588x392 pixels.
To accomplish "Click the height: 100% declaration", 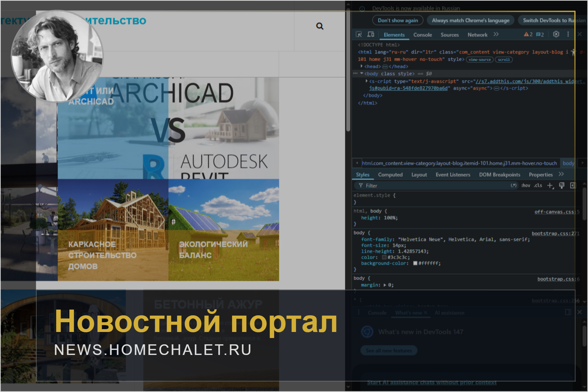I will pos(379,218).
